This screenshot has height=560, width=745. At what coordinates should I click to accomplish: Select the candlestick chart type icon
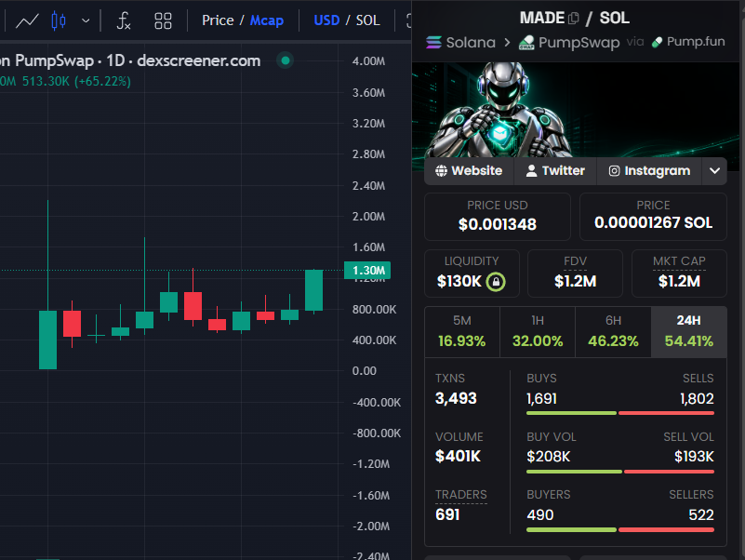59,20
